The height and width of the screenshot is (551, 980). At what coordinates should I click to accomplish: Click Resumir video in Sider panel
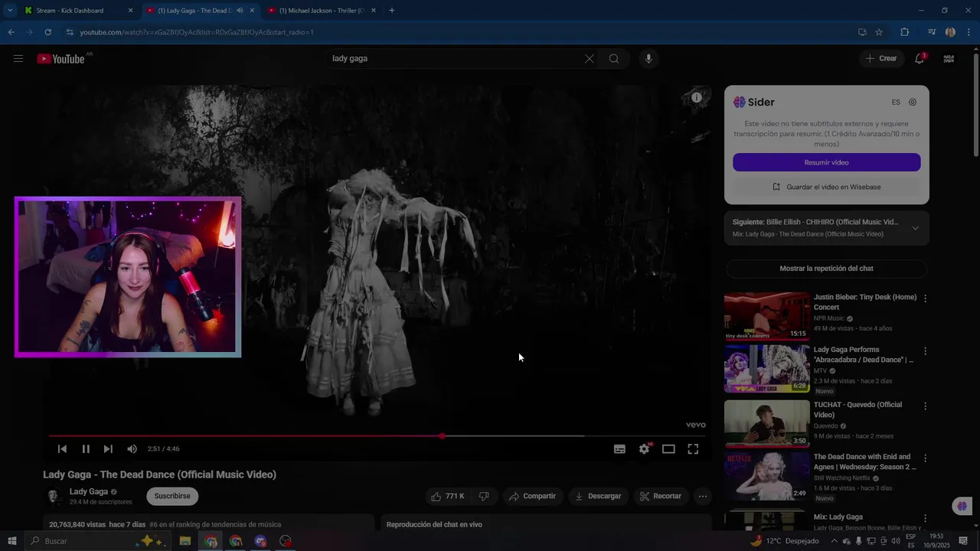click(826, 162)
